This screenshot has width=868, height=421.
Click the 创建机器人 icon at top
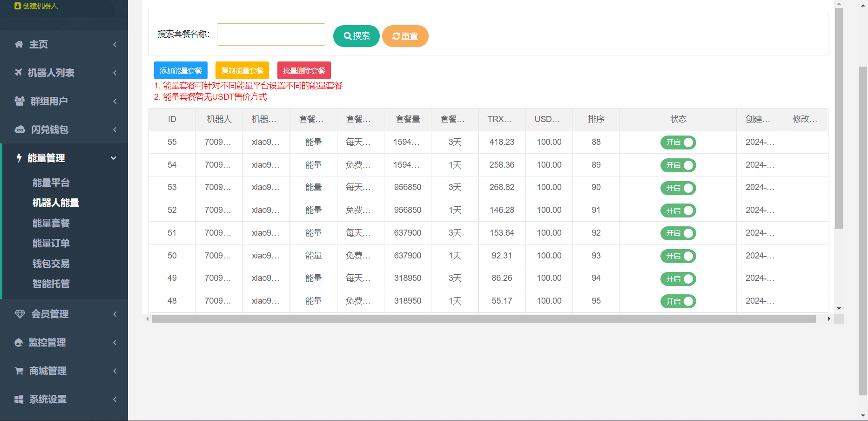coord(18,6)
